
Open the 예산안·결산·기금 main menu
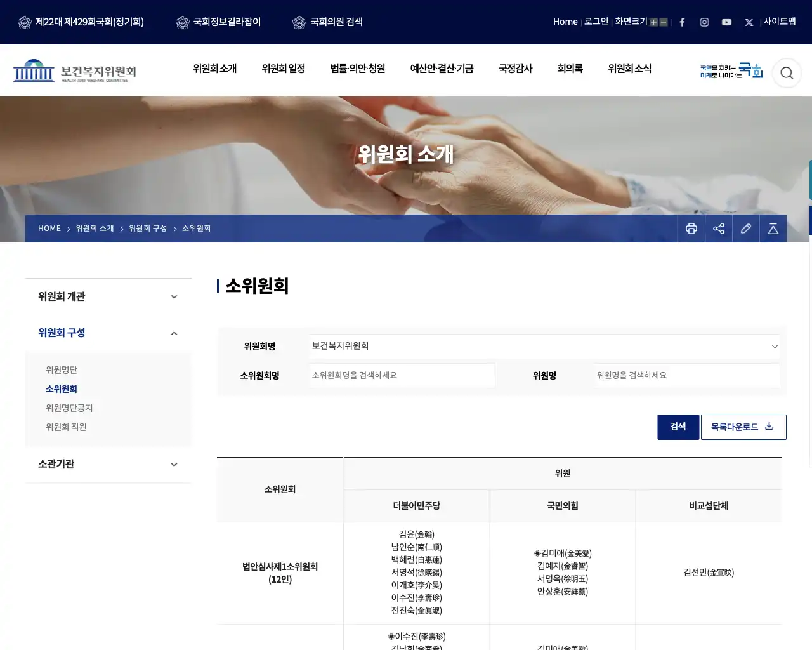pyautogui.click(x=442, y=69)
